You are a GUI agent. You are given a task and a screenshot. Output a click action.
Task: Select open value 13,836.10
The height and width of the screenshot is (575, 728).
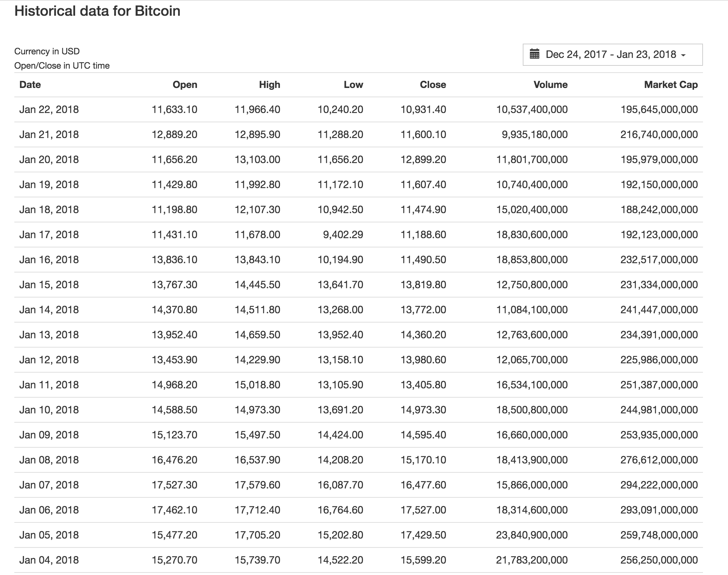click(174, 260)
